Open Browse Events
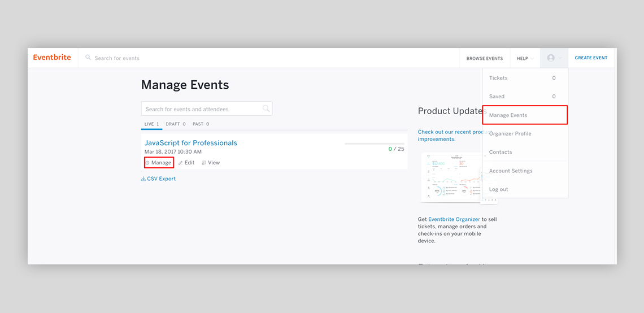This screenshot has width=644, height=313. point(484,58)
